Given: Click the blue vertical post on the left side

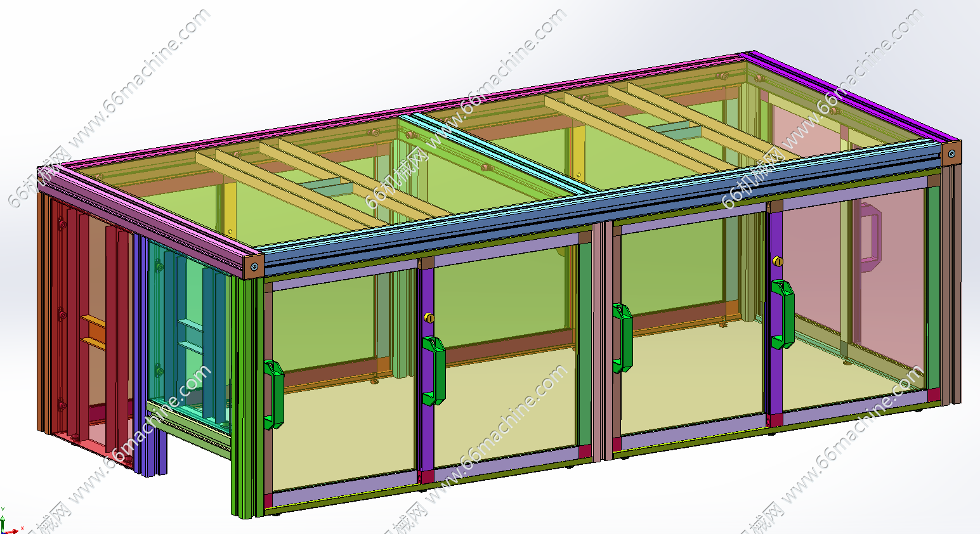Looking at the screenshot, I should (x=141, y=355).
